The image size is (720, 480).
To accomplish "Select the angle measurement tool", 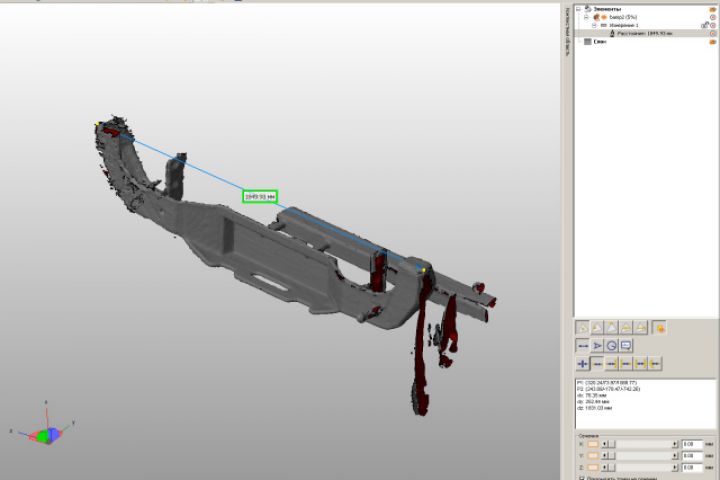I will click(x=597, y=345).
